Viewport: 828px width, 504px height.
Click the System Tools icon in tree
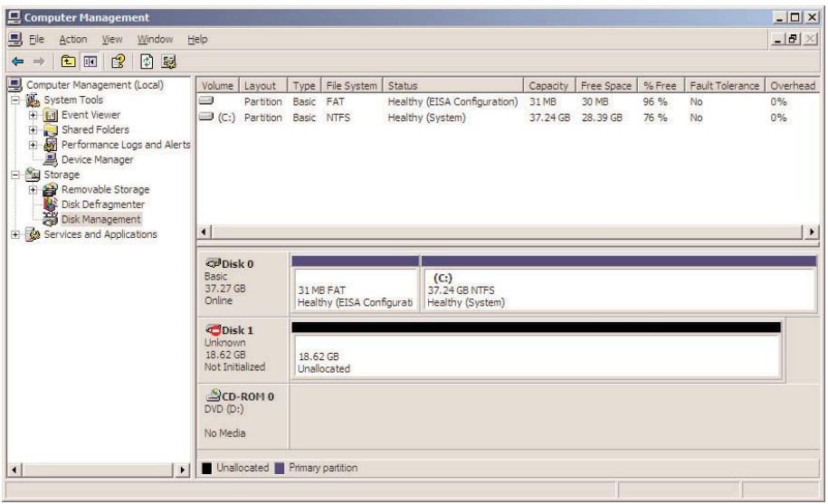[x=33, y=100]
